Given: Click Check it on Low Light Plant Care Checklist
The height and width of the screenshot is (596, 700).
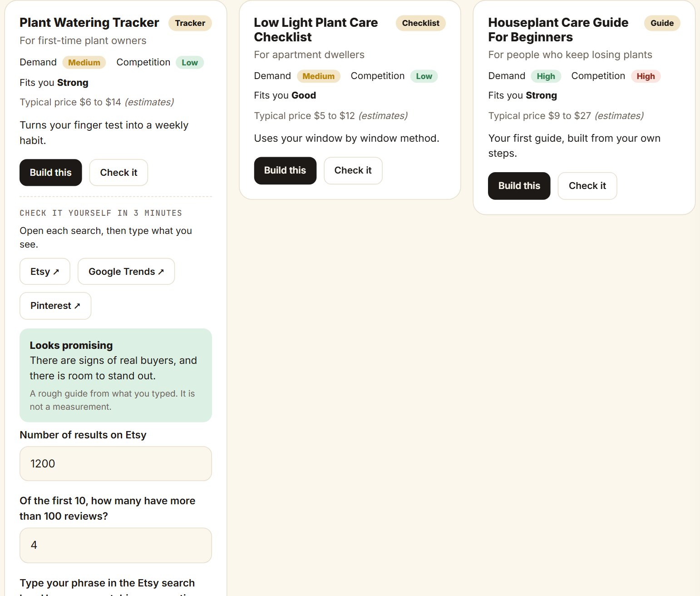Looking at the screenshot, I should coord(353,170).
